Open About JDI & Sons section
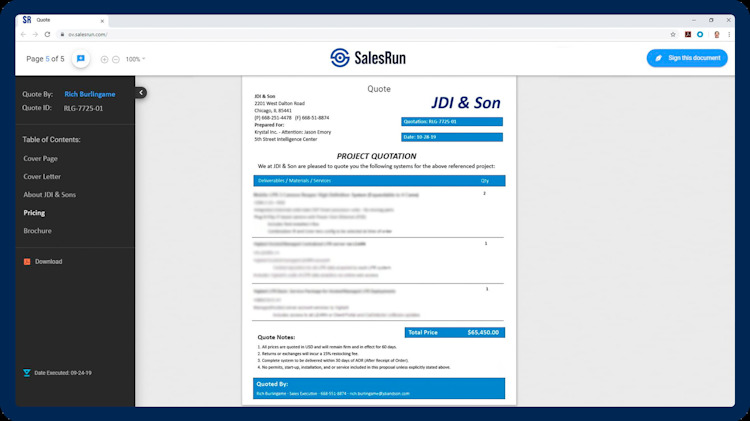Screen dimensions: 750x421 click(x=49, y=195)
